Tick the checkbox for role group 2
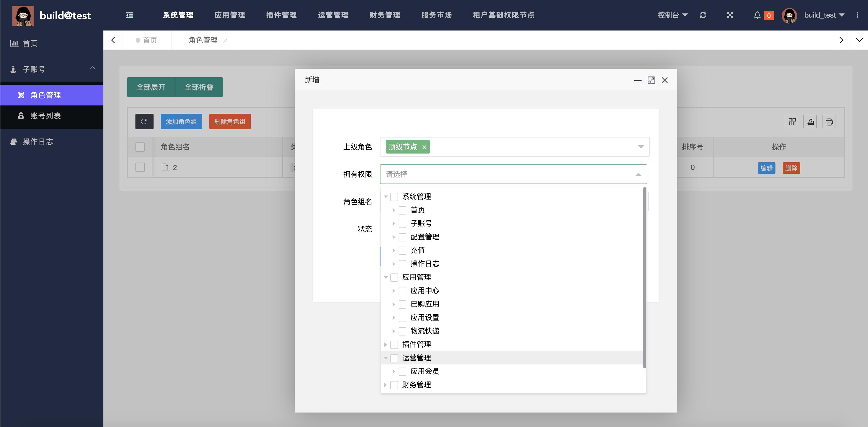868x427 pixels. pyautogui.click(x=140, y=167)
